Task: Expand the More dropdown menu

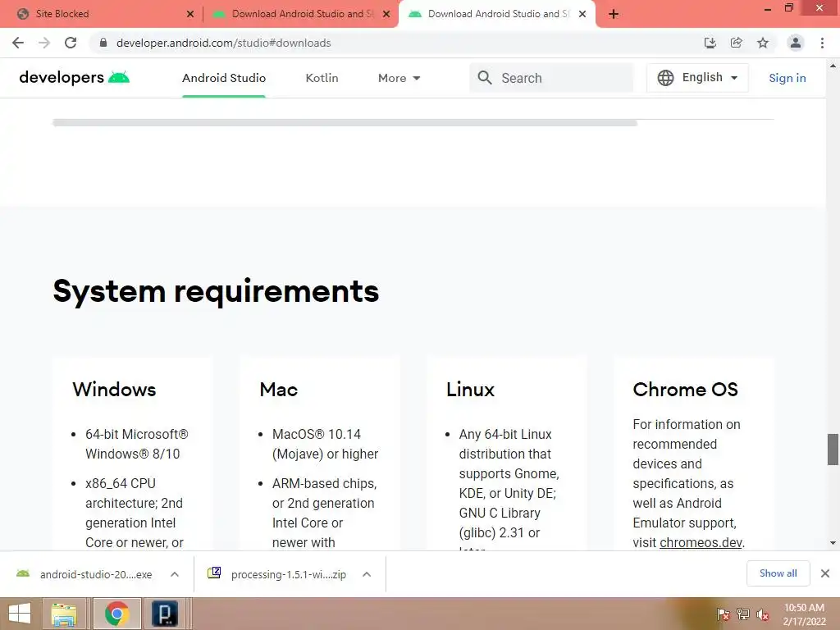Action: tap(399, 78)
